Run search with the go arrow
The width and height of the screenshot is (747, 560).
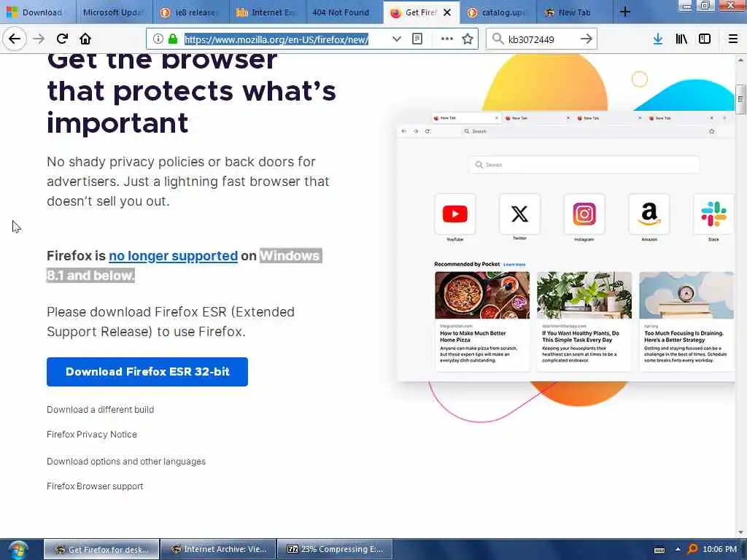(x=587, y=39)
